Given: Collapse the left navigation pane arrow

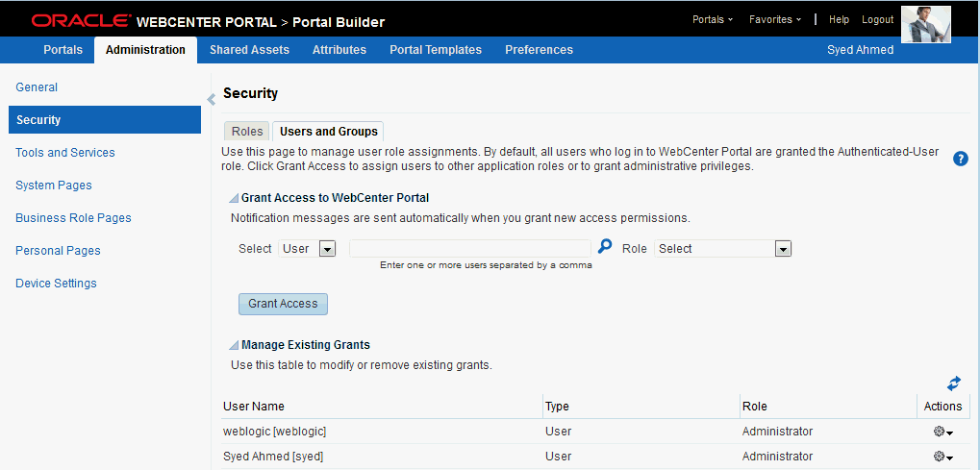Looking at the screenshot, I should tap(212, 99).
